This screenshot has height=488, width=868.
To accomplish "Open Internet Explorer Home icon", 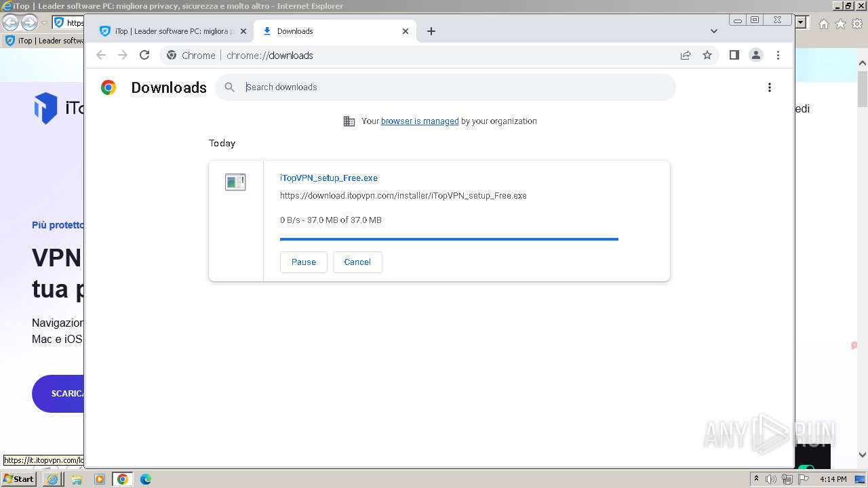I will click(824, 24).
